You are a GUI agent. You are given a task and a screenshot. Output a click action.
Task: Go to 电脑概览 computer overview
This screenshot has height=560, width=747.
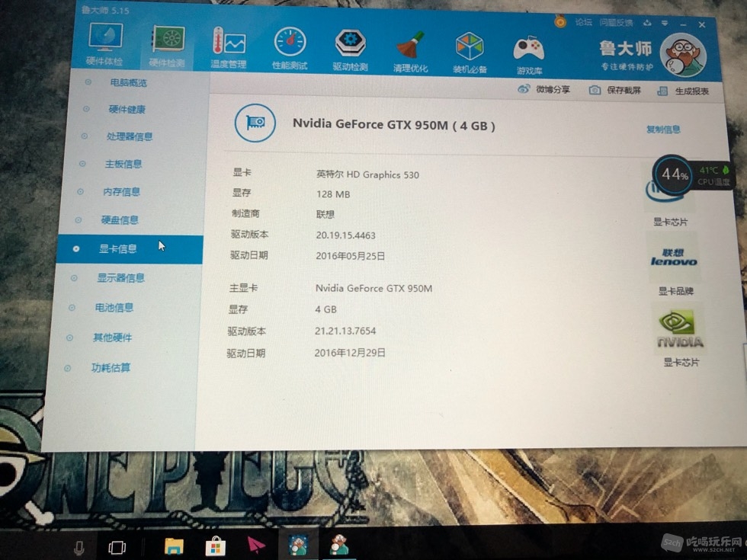(x=129, y=83)
